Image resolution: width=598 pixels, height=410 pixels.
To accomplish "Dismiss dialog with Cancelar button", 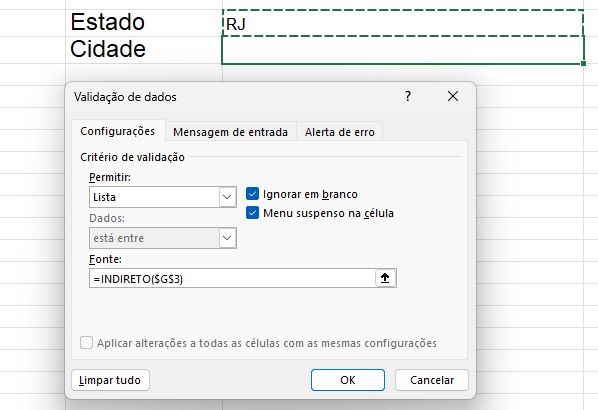I will click(x=432, y=380).
